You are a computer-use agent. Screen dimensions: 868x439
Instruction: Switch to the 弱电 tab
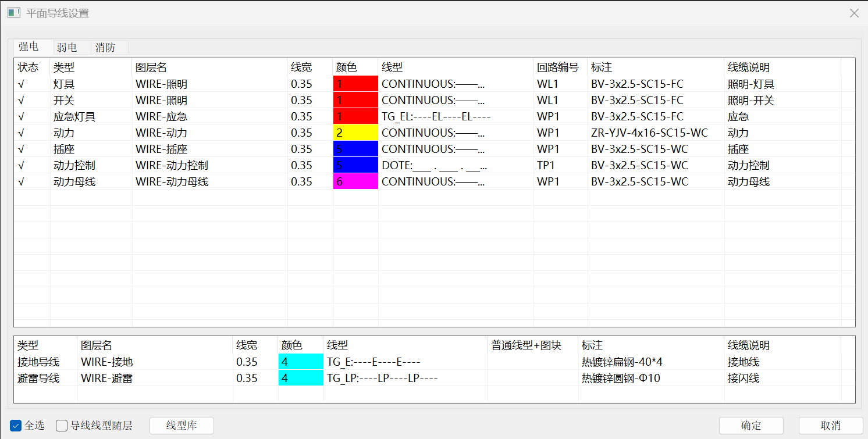[x=67, y=48]
